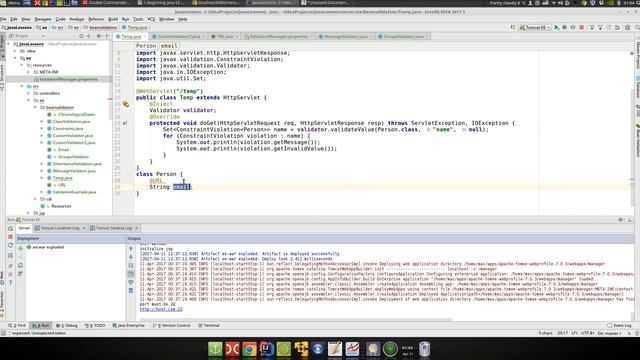Run the Tomcat EE configuration
Viewport: 640px width, 360px height.
pyautogui.click(x=556, y=27)
